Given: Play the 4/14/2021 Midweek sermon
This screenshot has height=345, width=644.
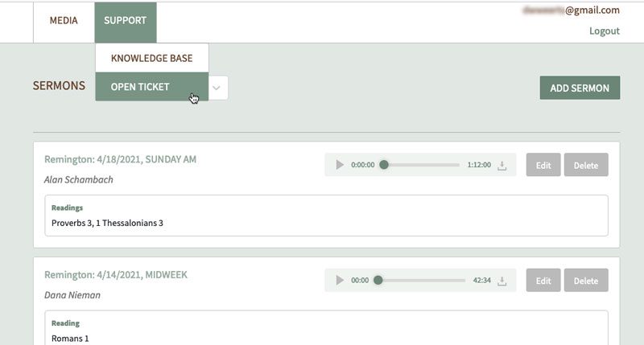Looking at the screenshot, I should pyautogui.click(x=340, y=280).
